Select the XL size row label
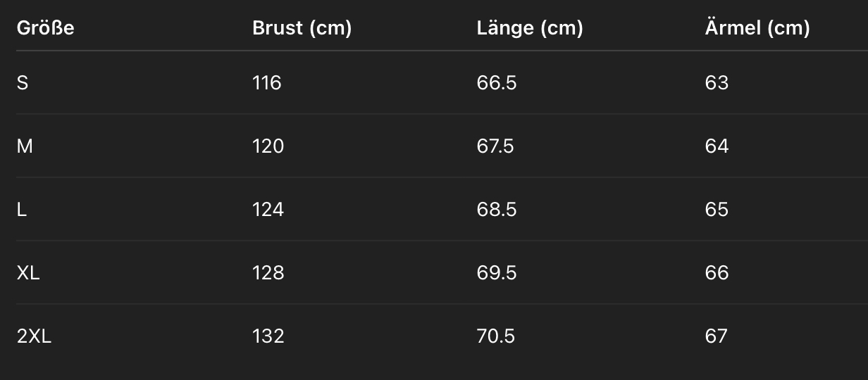Image resolution: width=868 pixels, height=380 pixels. tap(28, 273)
